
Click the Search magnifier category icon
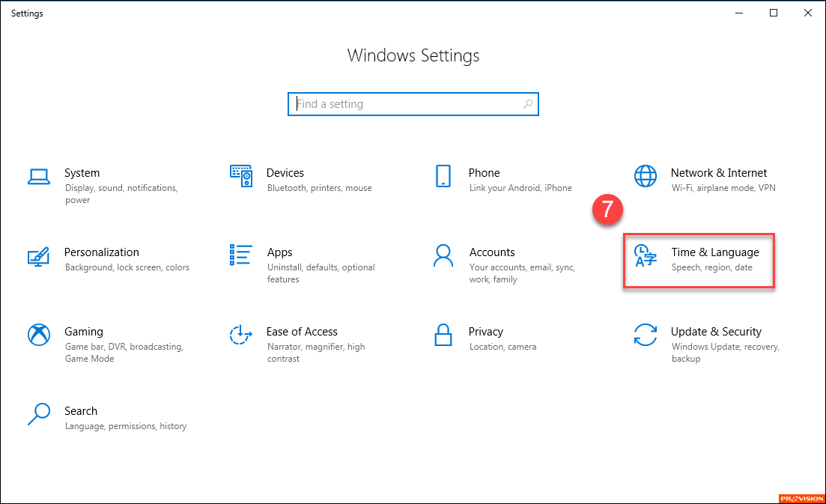(38, 414)
